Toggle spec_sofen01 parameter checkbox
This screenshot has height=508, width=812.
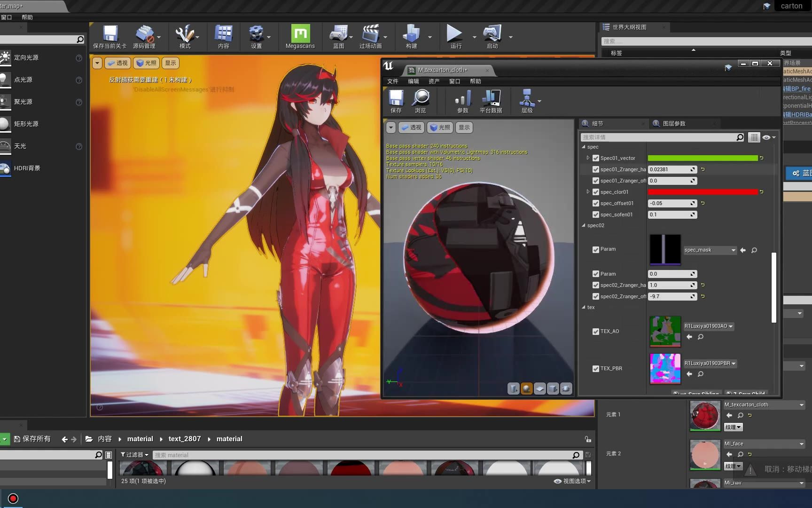[x=596, y=214]
